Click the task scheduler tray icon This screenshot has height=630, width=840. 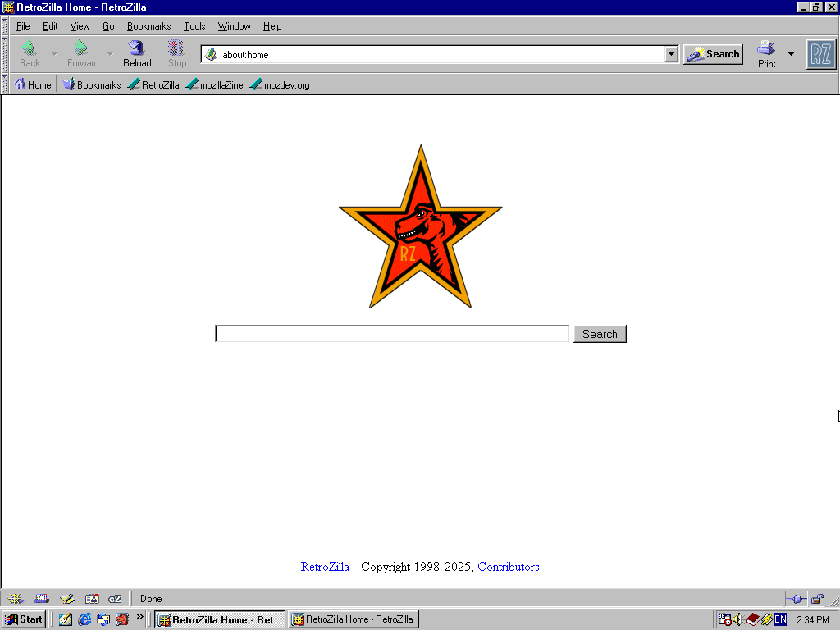click(x=724, y=619)
